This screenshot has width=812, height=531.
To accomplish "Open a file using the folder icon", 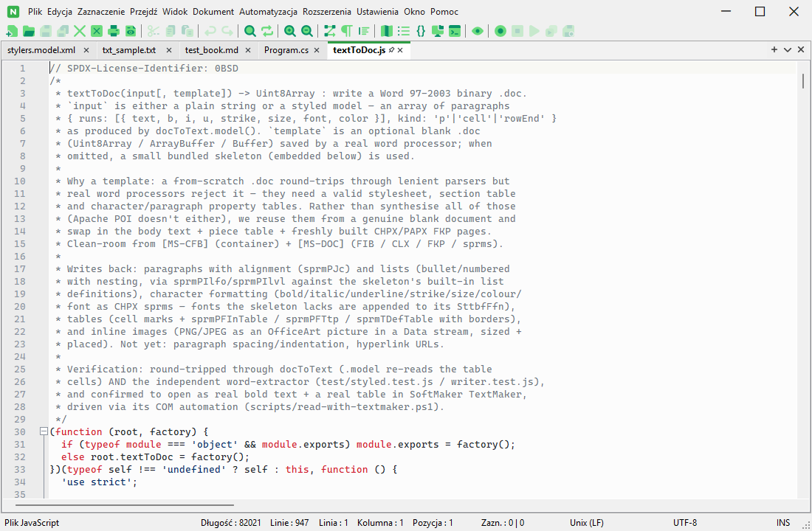I will click(29, 31).
